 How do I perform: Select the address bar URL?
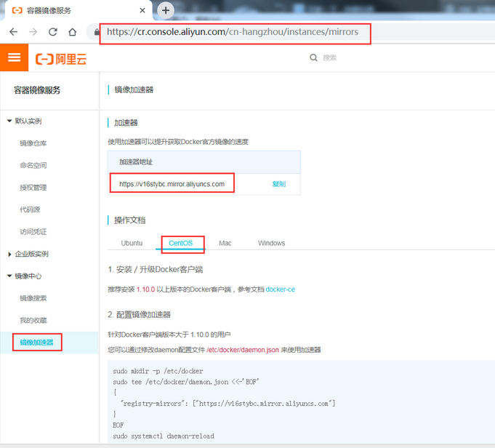pos(233,32)
